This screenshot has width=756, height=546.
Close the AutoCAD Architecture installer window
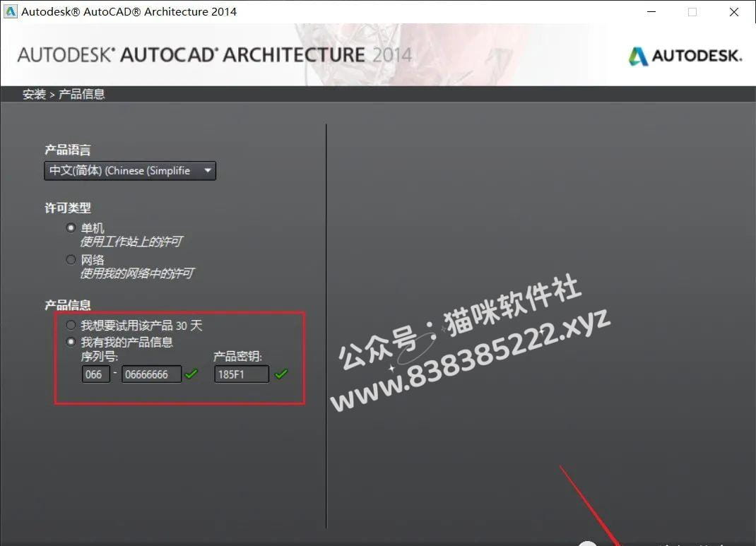click(x=734, y=11)
